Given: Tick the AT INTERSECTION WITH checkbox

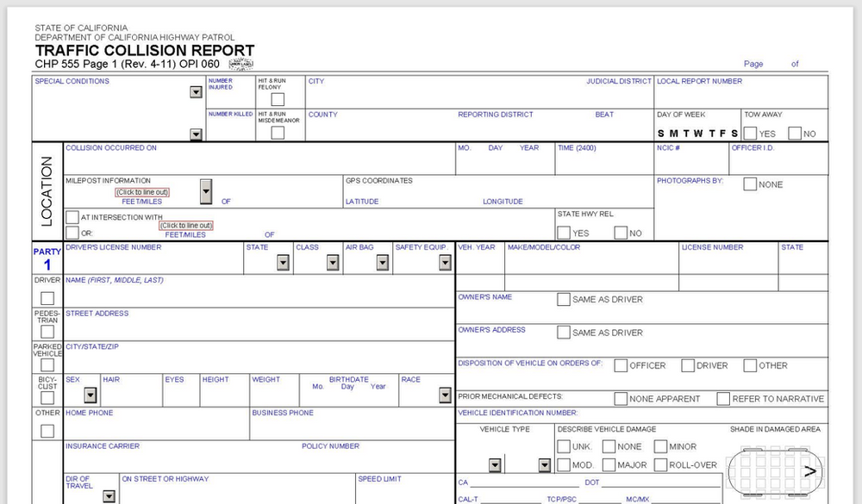Looking at the screenshot, I should 72,218.
